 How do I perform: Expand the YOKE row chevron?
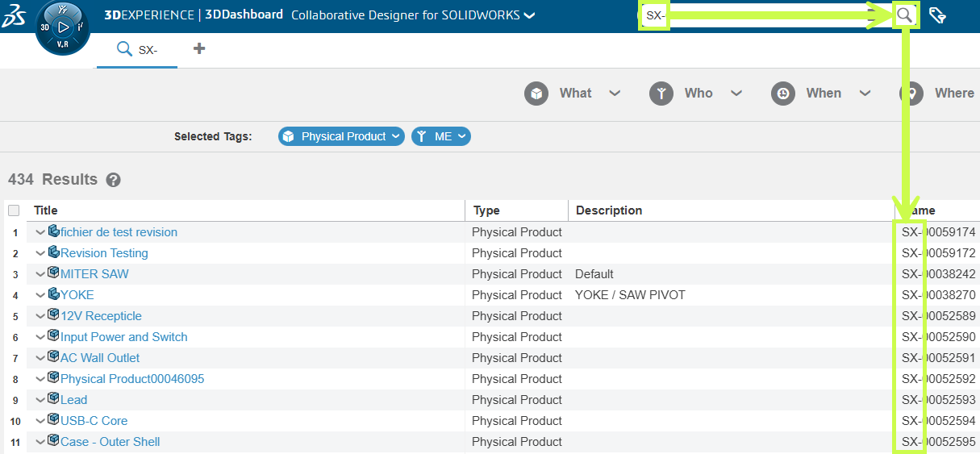(40, 295)
